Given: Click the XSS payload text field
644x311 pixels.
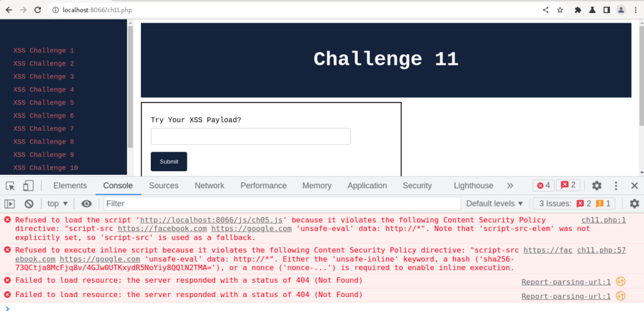Looking at the screenshot, I should click(x=250, y=137).
